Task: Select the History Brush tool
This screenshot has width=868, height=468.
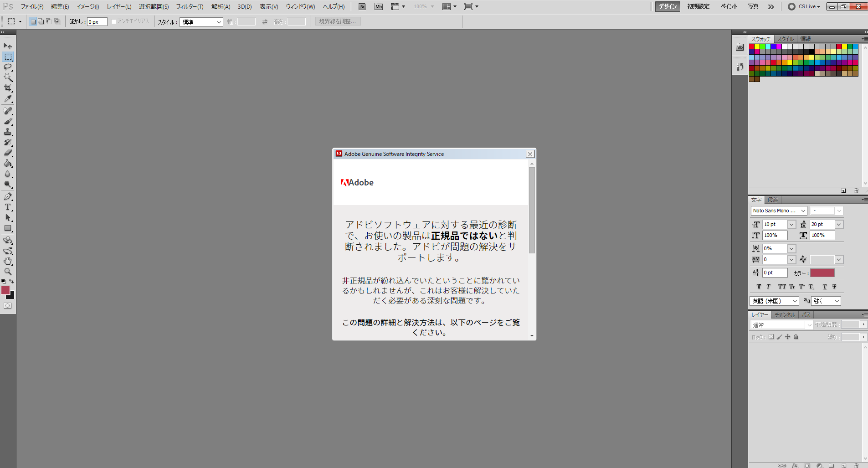Action: point(8,142)
